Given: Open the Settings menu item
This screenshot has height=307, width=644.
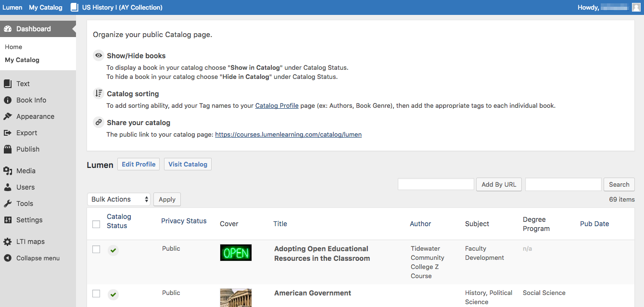Looking at the screenshot, I should tap(29, 220).
